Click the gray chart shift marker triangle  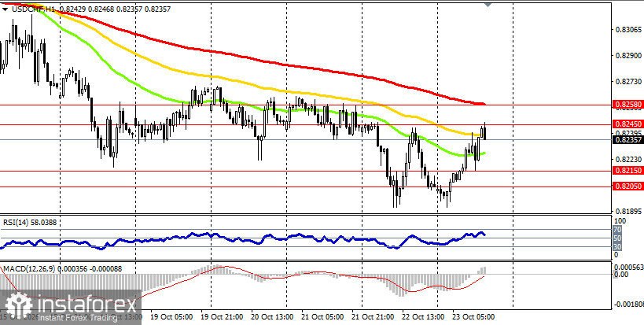(488, 5)
